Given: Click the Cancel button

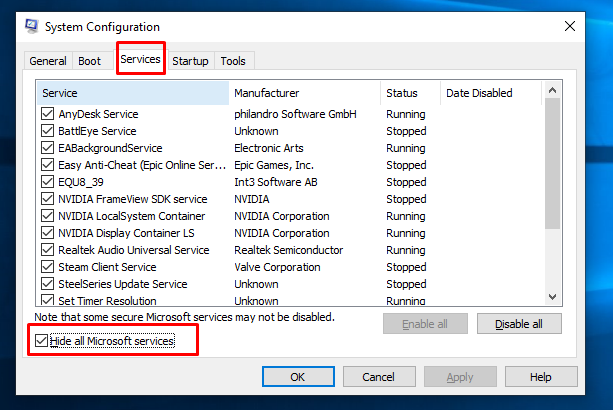Looking at the screenshot, I should click(379, 377).
